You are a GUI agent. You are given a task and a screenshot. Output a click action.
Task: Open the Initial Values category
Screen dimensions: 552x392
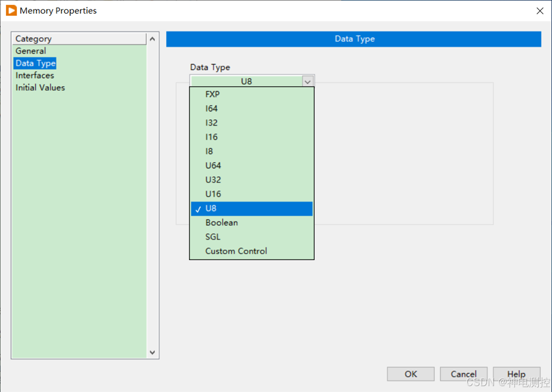pos(40,88)
